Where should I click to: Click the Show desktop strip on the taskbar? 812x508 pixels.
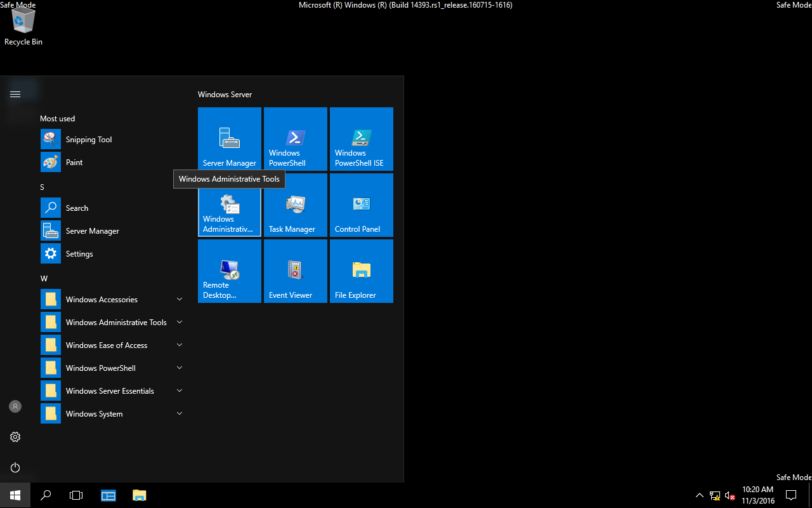810,495
